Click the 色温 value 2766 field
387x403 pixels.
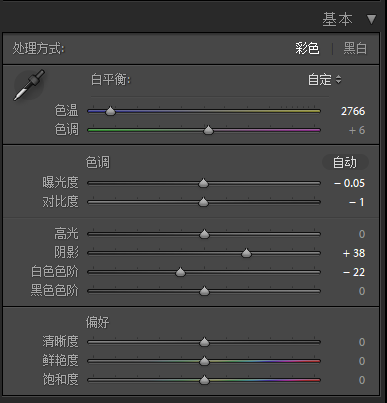coord(353,111)
